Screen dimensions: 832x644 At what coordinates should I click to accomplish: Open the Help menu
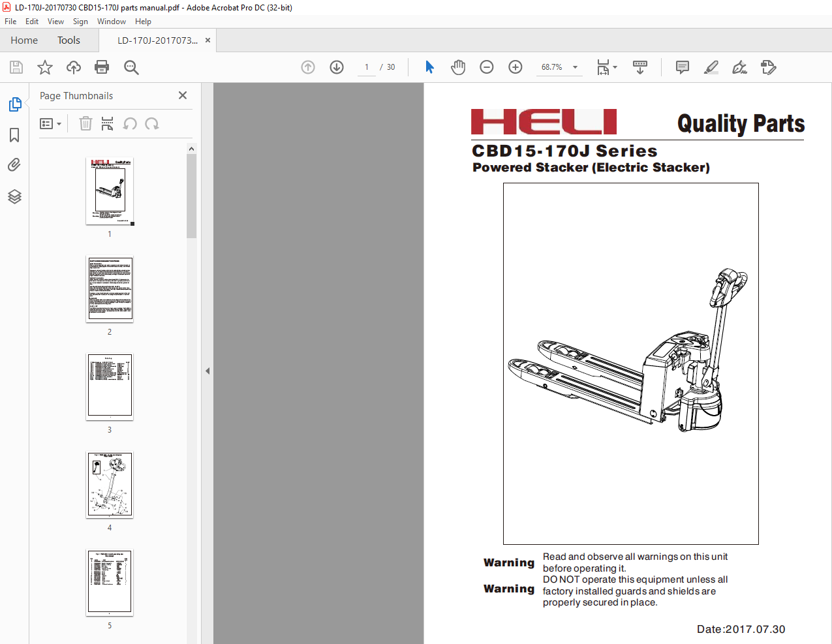coord(143,22)
